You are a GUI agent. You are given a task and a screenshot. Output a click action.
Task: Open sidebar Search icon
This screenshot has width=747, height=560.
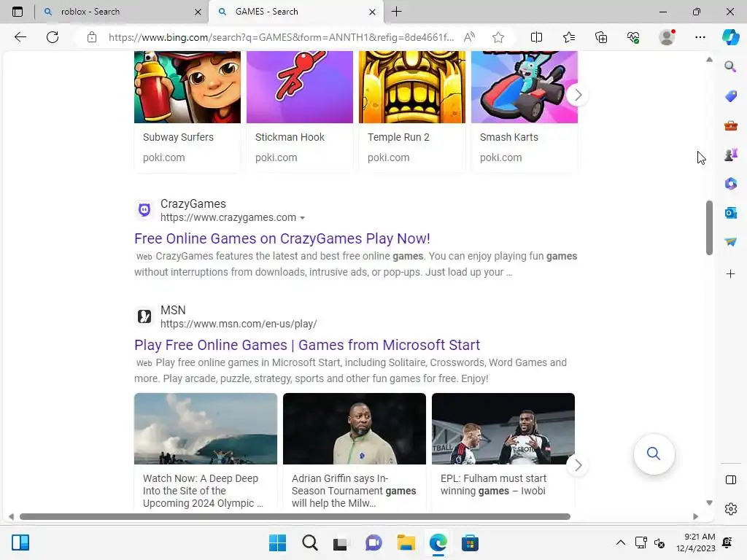coord(730,66)
